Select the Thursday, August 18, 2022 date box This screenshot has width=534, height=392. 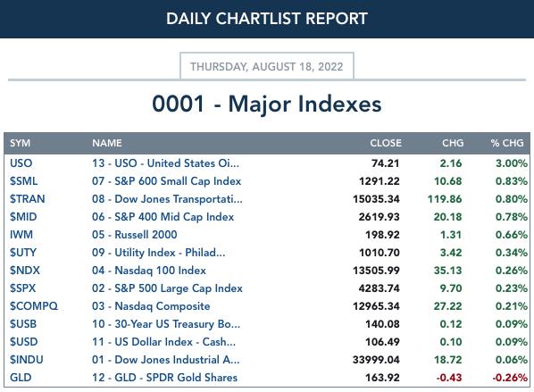267,66
